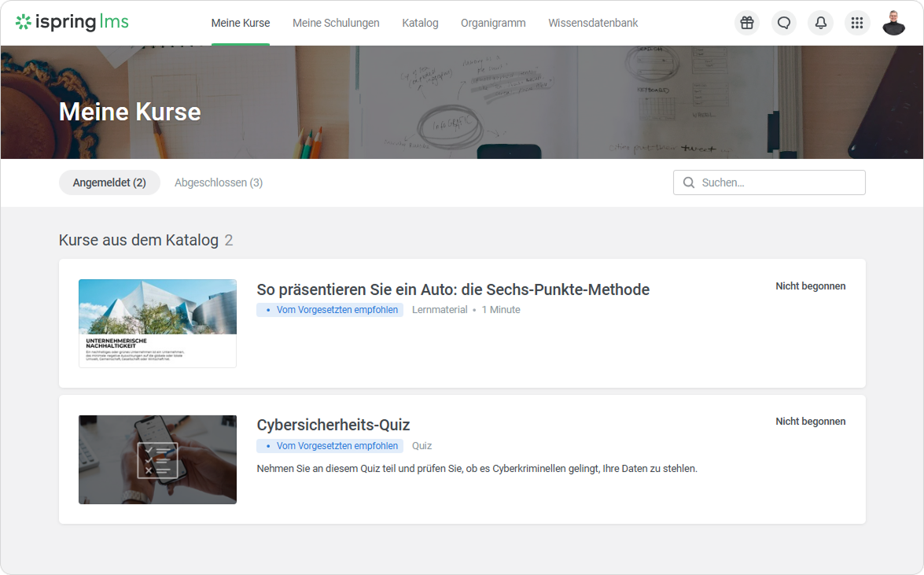Open the Katalog page

[420, 23]
